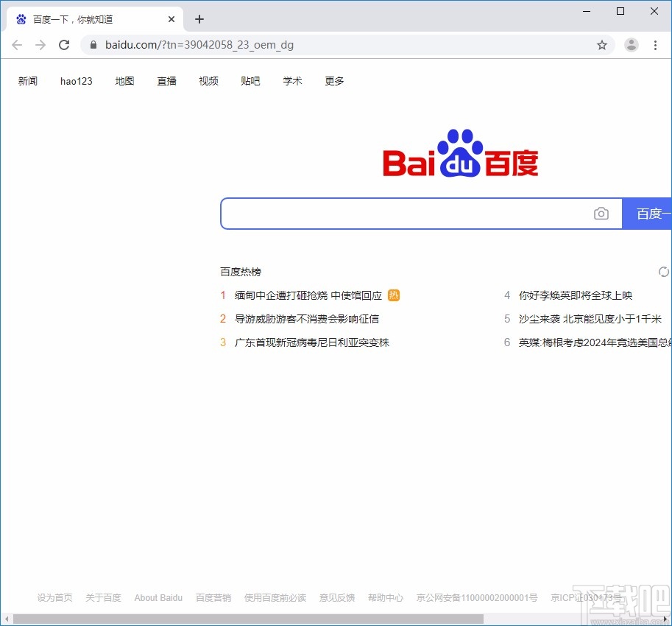Image resolution: width=672 pixels, height=626 pixels.
Task: Open the 意见反馈 feedback link
Action: (336, 597)
